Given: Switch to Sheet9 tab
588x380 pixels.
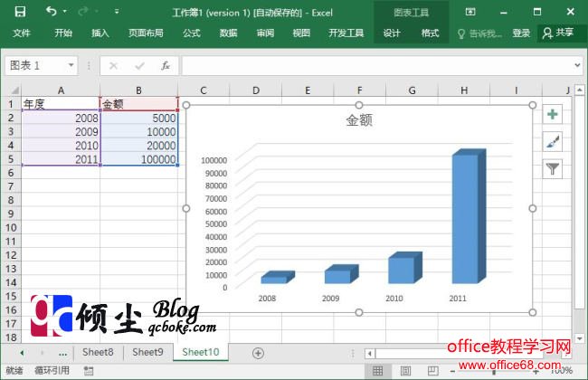Looking at the screenshot, I should coord(147,352).
